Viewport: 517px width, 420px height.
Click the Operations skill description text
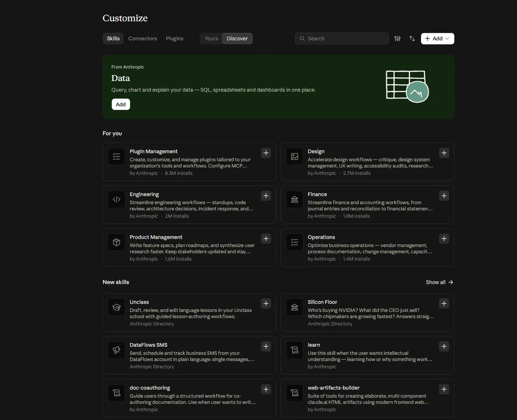(370, 248)
